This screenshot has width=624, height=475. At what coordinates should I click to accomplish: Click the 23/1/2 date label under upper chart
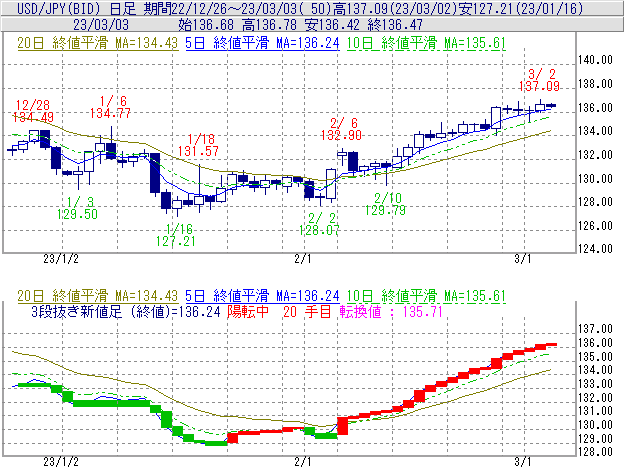coord(61,259)
